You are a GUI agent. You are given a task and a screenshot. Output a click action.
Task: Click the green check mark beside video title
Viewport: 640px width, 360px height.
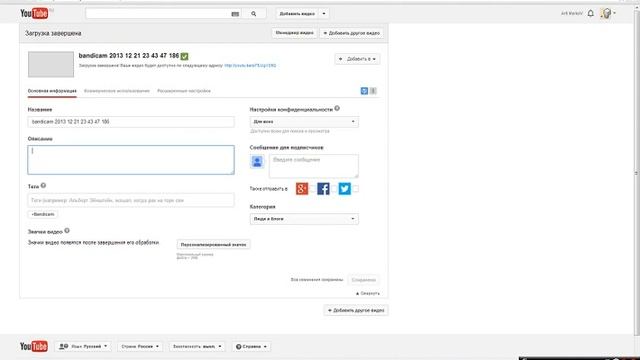click(184, 56)
